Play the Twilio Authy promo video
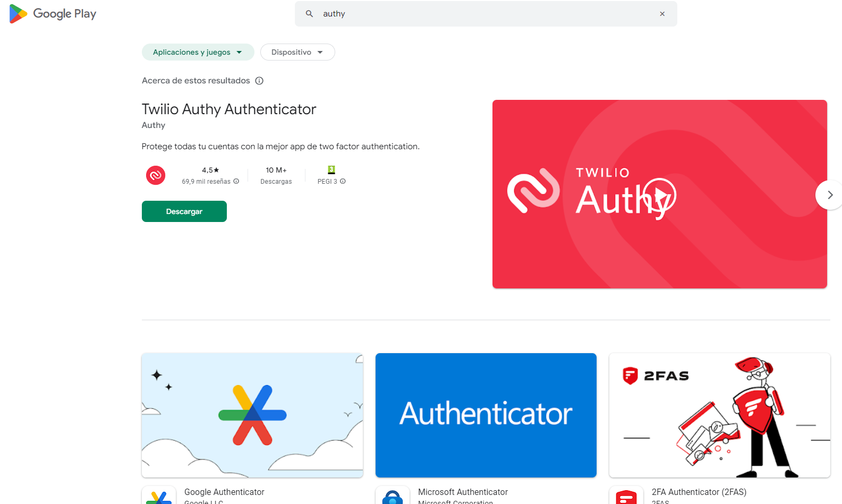This screenshot has height=504, width=842. coord(659,195)
